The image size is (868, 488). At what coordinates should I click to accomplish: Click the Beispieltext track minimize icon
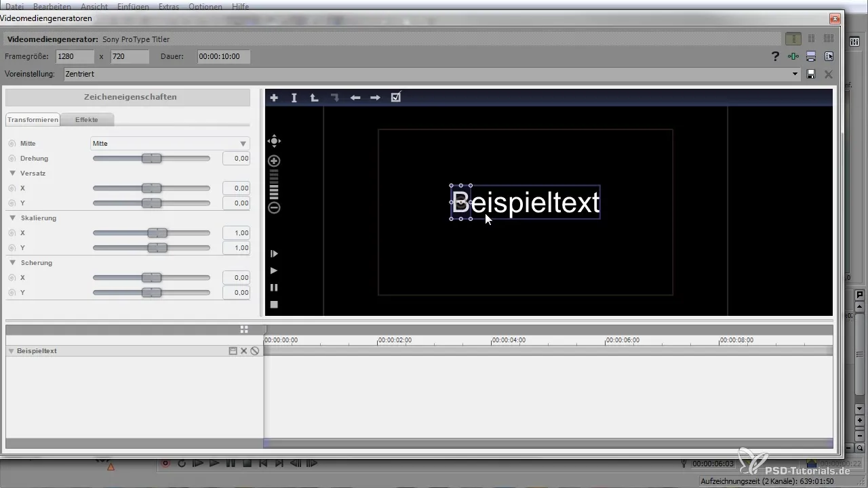[233, 351]
